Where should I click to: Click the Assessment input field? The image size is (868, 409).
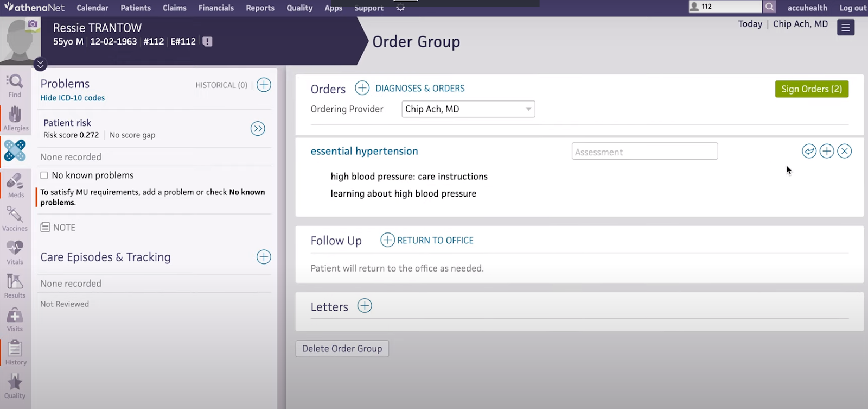(644, 152)
